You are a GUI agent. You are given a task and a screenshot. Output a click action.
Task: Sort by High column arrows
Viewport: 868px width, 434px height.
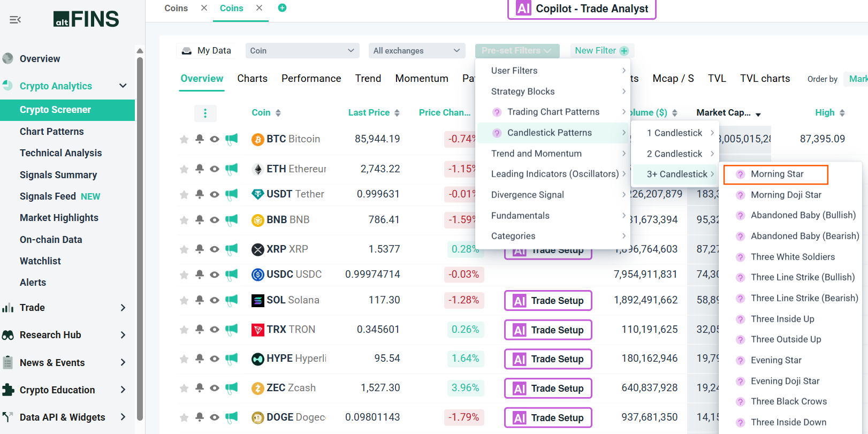point(842,113)
